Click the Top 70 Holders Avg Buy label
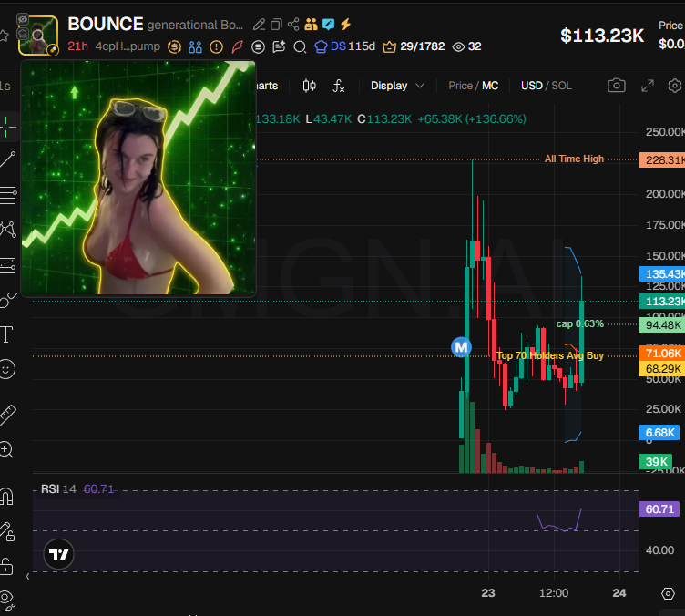Screen dimensions: 685x616 click(x=550, y=355)
